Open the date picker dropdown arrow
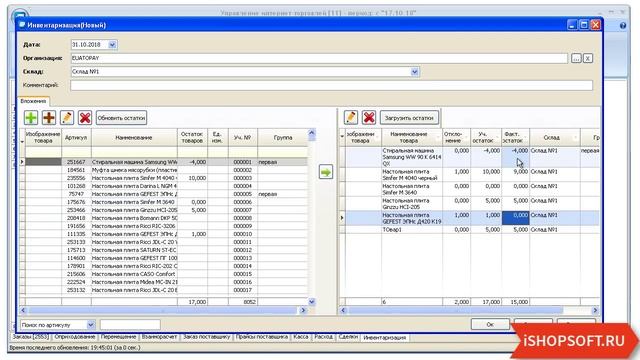The height and width of the screenshot is (360, 640). (x=113, y=44)
